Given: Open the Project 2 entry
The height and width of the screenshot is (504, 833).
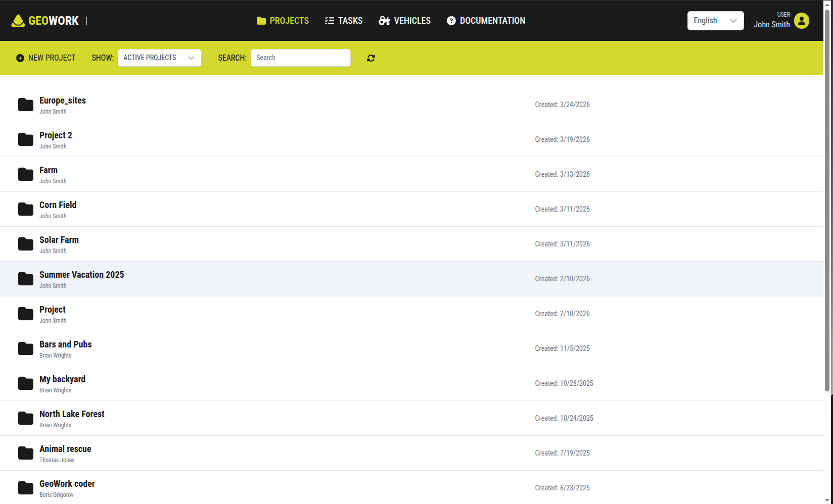Looking at the screenshot, I should pyautogui.click(x=411, y=139).
